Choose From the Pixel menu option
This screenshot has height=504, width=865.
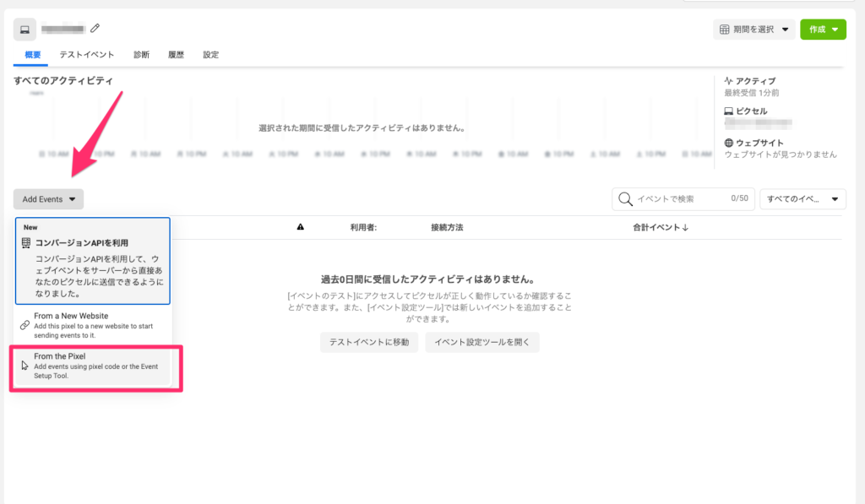pos(93,366)
